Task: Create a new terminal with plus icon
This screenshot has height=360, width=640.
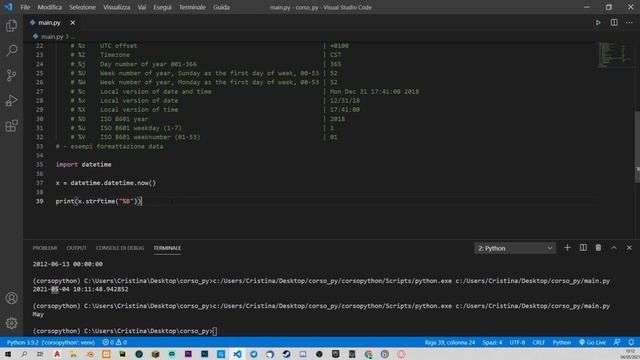Action: click(x=567, y=248)
